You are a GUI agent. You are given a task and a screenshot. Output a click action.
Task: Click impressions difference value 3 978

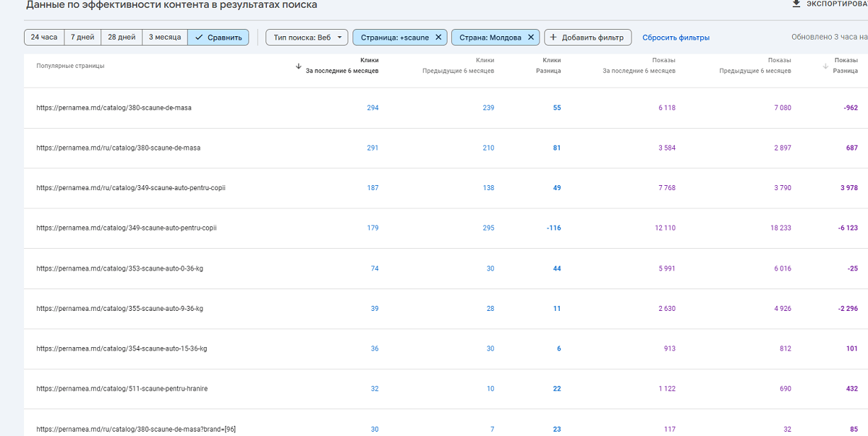(849, 188)
